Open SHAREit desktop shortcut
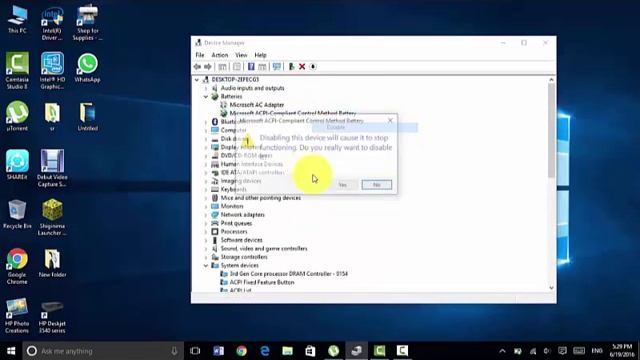 pos(17,164)
